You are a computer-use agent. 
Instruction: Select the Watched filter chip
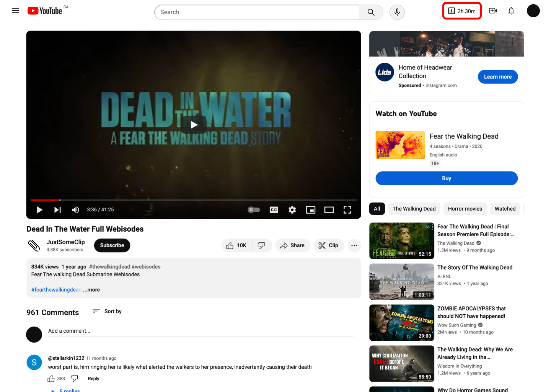(x=505, y=209)
